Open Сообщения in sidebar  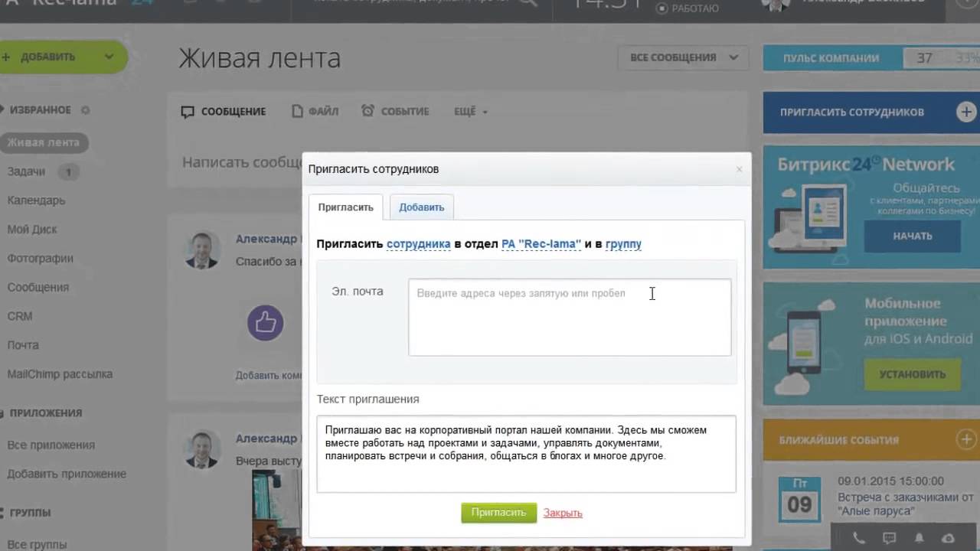coord(38,288)
